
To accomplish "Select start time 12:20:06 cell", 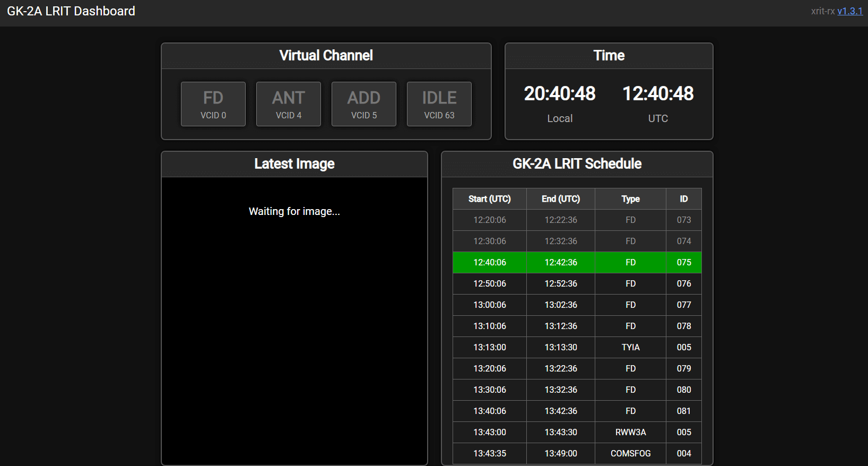I will (490, 220).
